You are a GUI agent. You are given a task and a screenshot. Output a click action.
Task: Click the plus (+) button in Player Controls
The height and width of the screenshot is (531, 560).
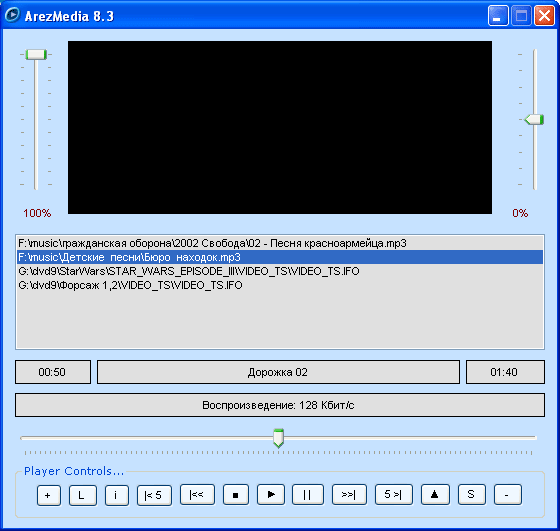49,495
